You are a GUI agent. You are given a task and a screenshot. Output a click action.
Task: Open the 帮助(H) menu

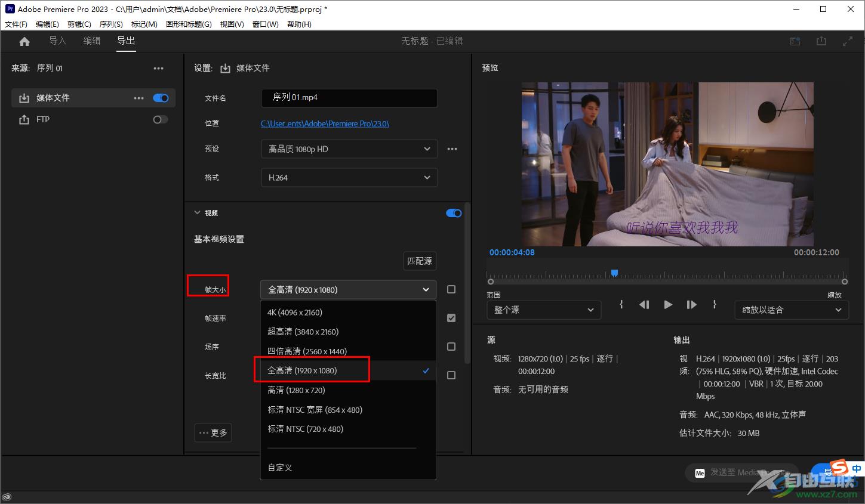tap(299, 24)
